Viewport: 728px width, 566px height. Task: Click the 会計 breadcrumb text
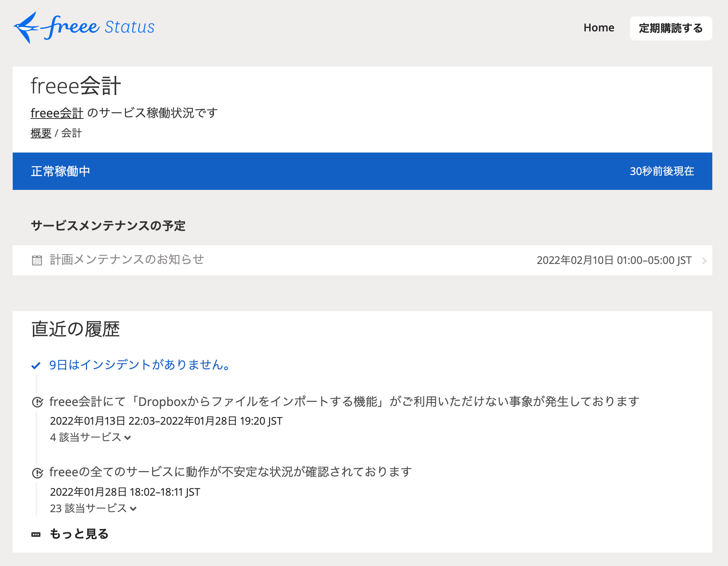click(71, 133)
